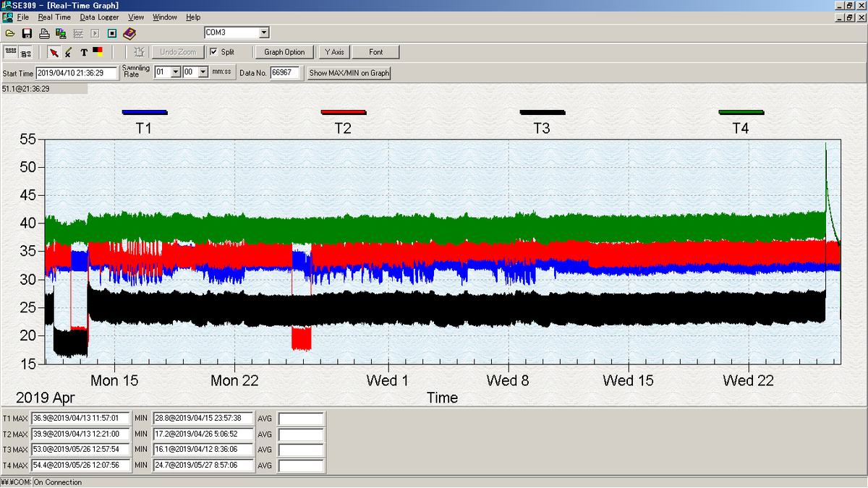868x488 pixels.
Task: Click Show MAX/MIN on Graph button
Action: point(349,72)
